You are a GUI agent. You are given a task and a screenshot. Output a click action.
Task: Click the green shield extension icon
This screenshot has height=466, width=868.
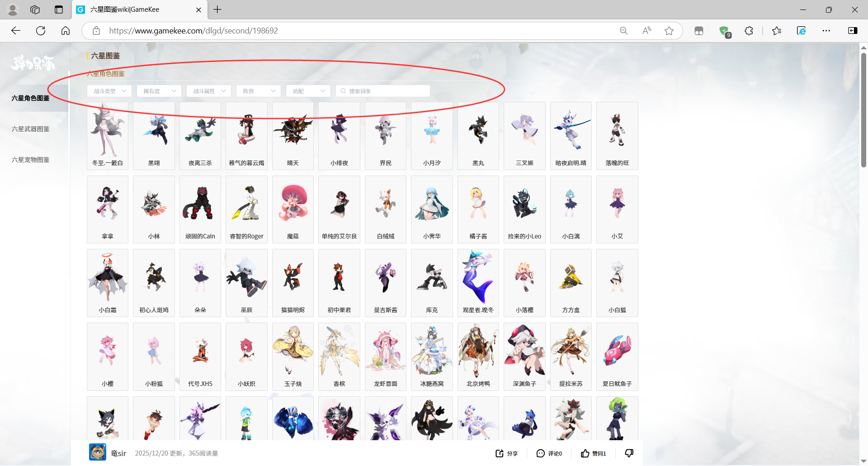tap(724, 31)
